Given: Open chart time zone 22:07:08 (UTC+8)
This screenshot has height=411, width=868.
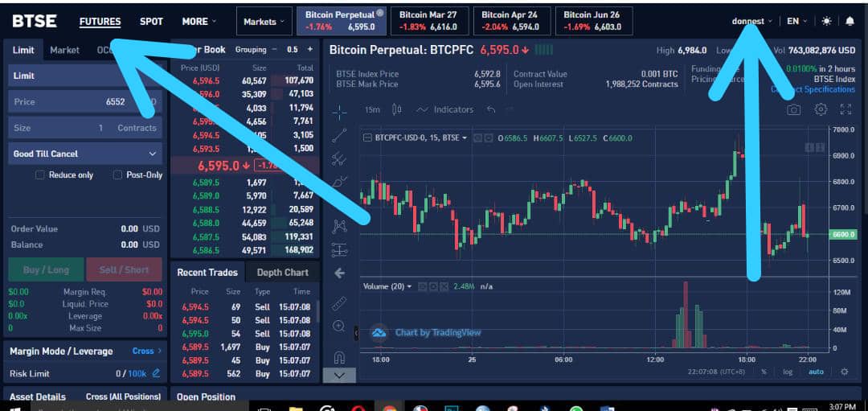Looking at the screenshot, I should point(718,372).
